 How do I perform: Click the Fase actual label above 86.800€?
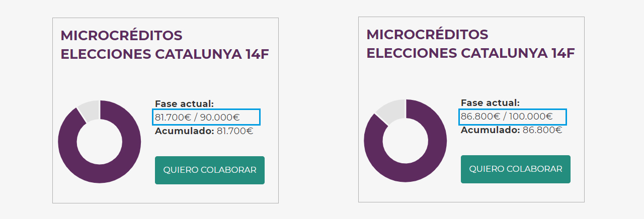490,103
